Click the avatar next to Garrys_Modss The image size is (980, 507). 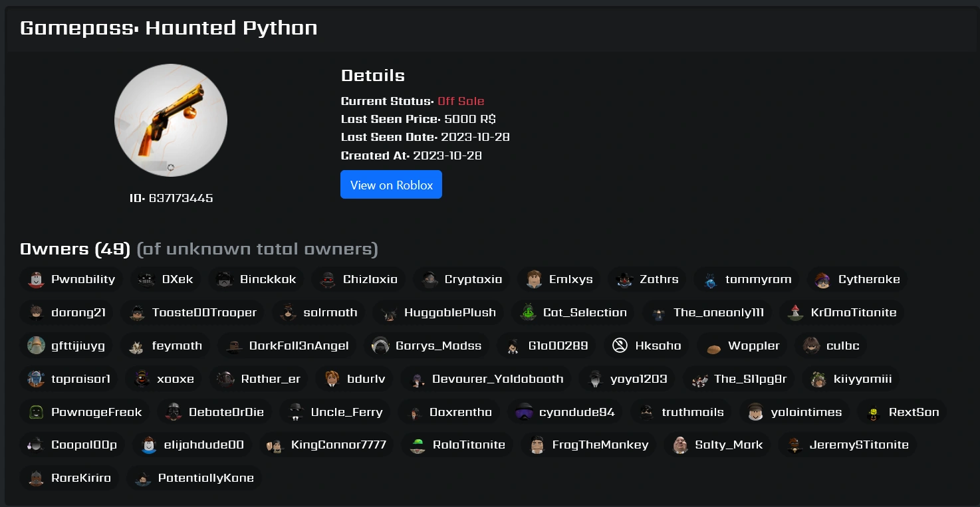click(380, 346)
